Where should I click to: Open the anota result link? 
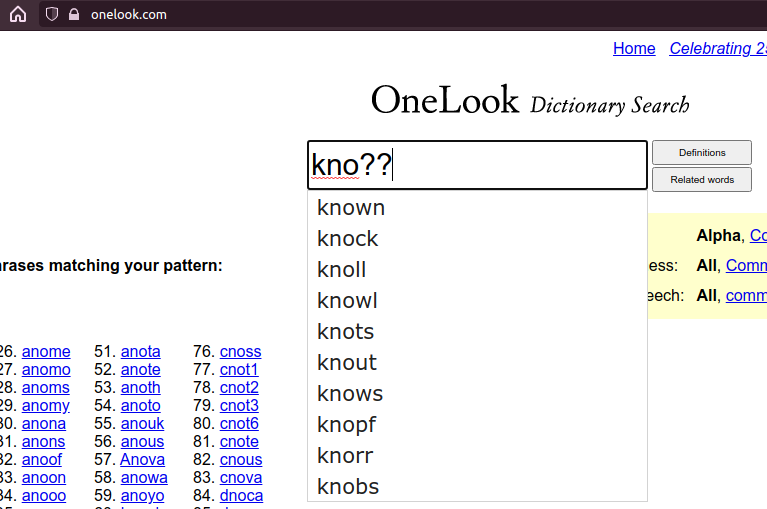tap(140, 352)
